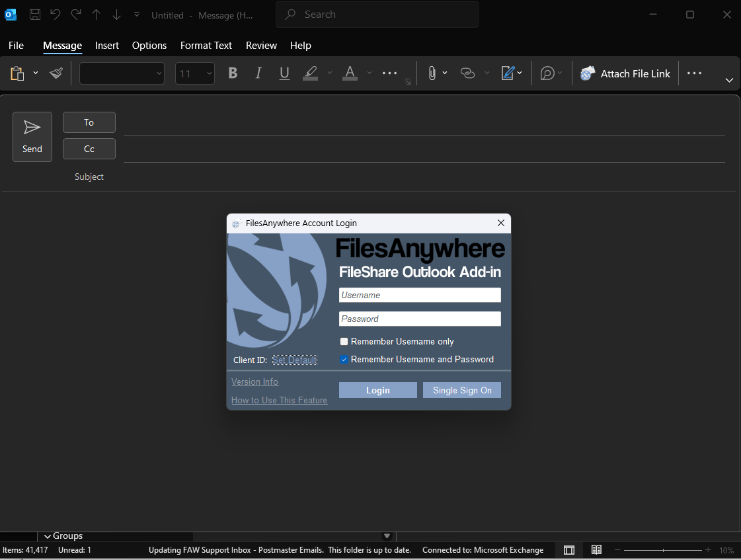Choose Single Sign On
Screen dimensions: 741x560
pos(461,390)
